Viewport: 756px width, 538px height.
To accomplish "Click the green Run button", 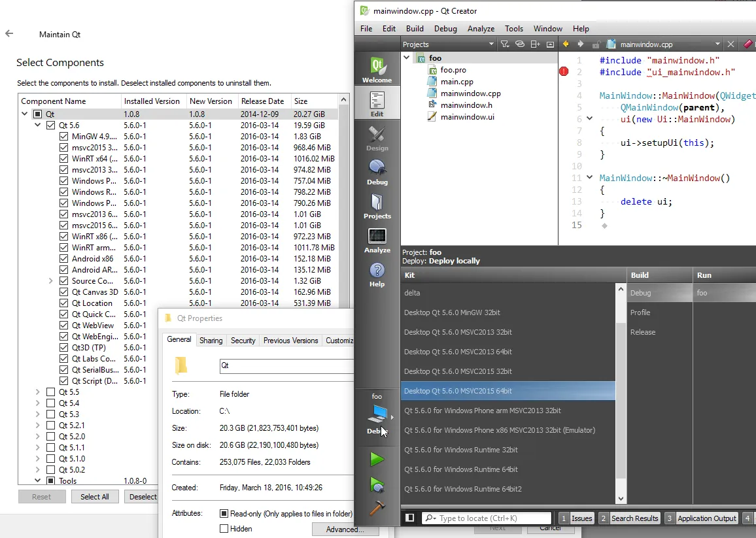I will point(377,460).
